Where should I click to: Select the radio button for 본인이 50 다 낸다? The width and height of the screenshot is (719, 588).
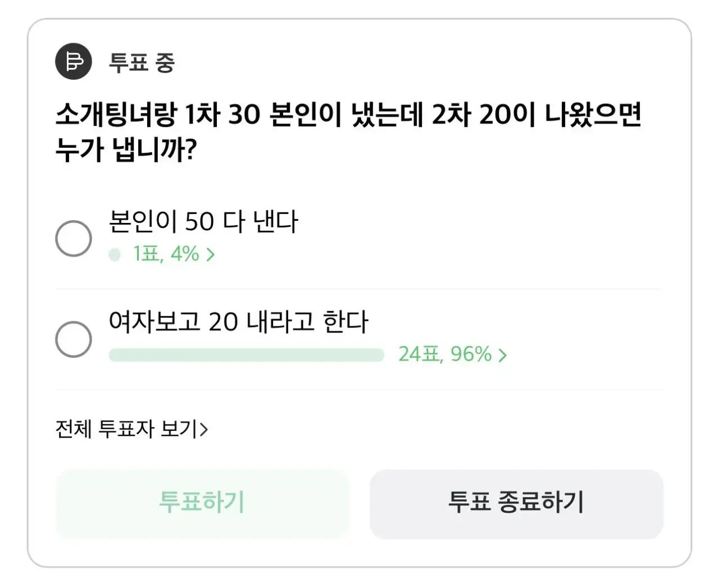(73, 238)
